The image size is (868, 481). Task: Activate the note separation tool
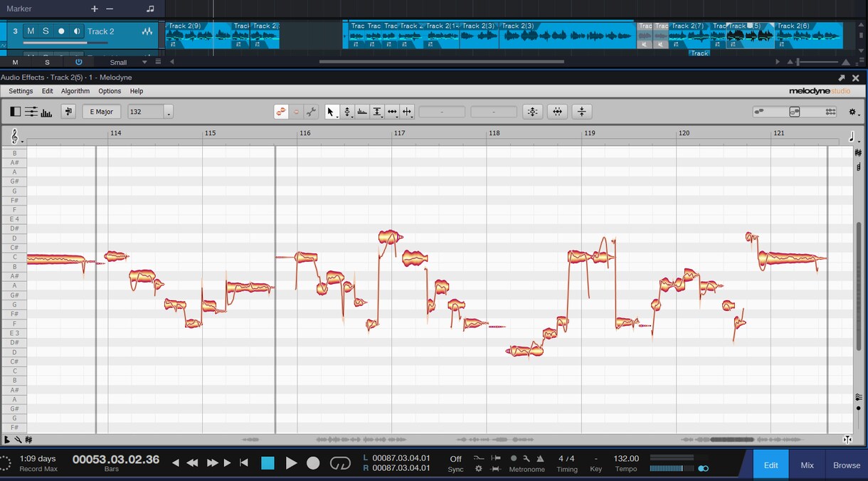407,112
